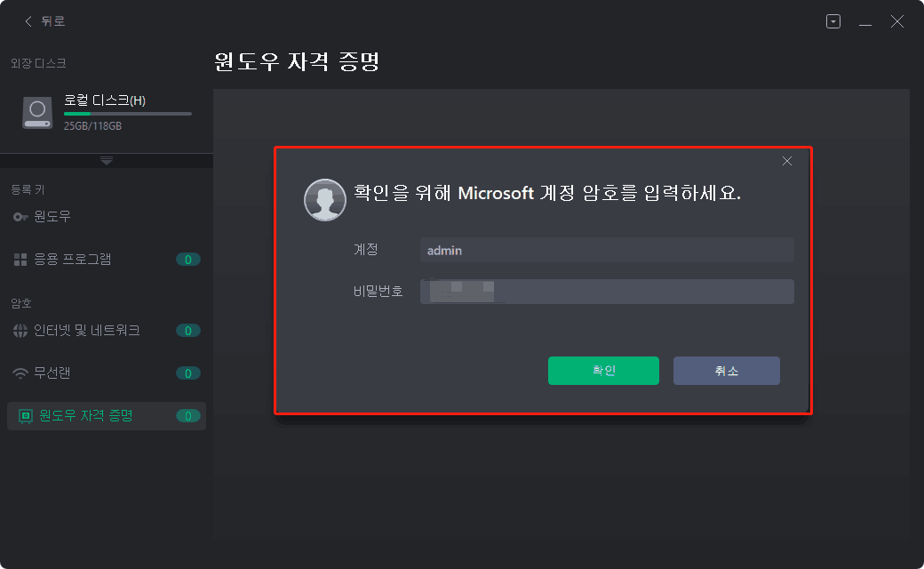924x569 pixels.
Task: Select 원도우 under the 등록 키 section
Action: 53,216
